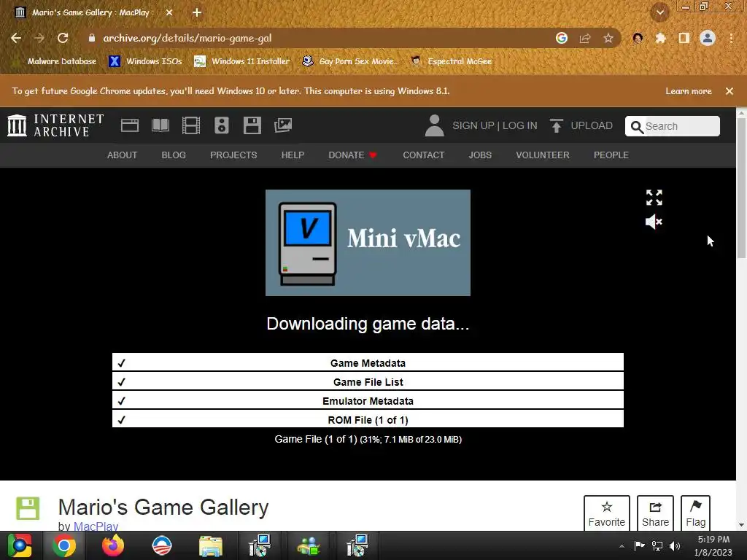
Task: Click the Mini vMac splash image
Action: tap(368, 243)
